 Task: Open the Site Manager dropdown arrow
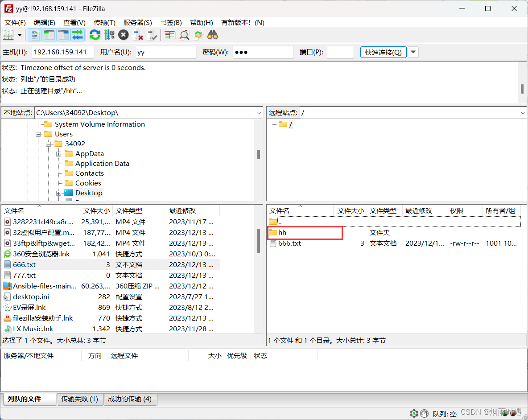tap(20, 35)
